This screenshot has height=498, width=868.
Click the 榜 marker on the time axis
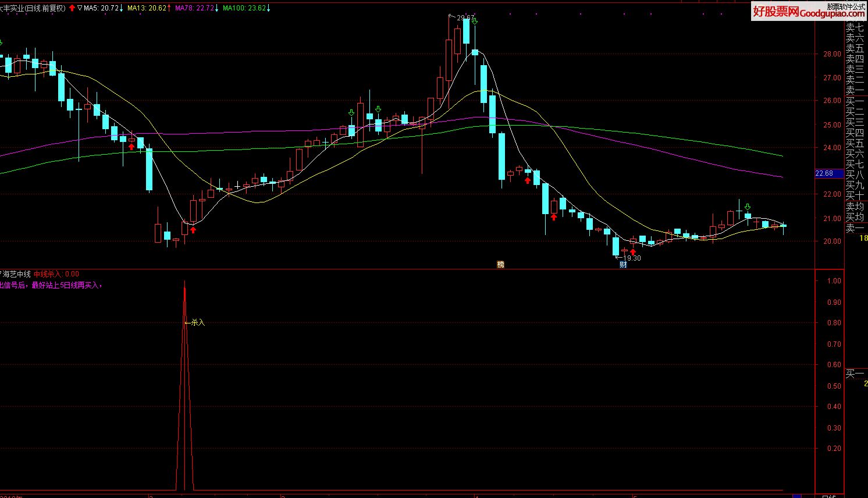pos(500,265)
